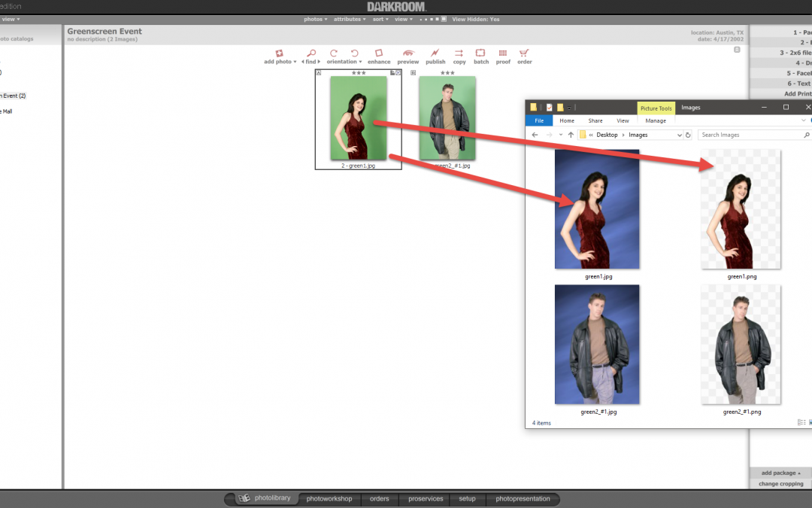Viewport: 812px width, 508px height.
Task: Select the Picture Tools contextual tab
Action: pyautogui.click(x=656, y=108)
